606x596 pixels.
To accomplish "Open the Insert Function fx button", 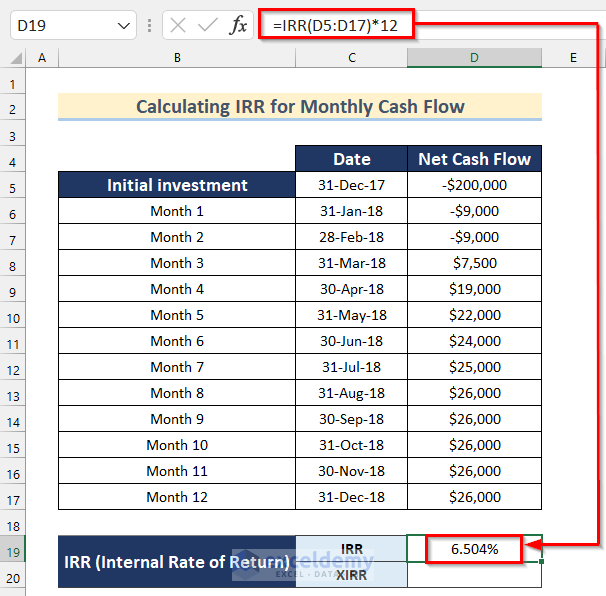I will pyautogui.click(x=238, y=26).
